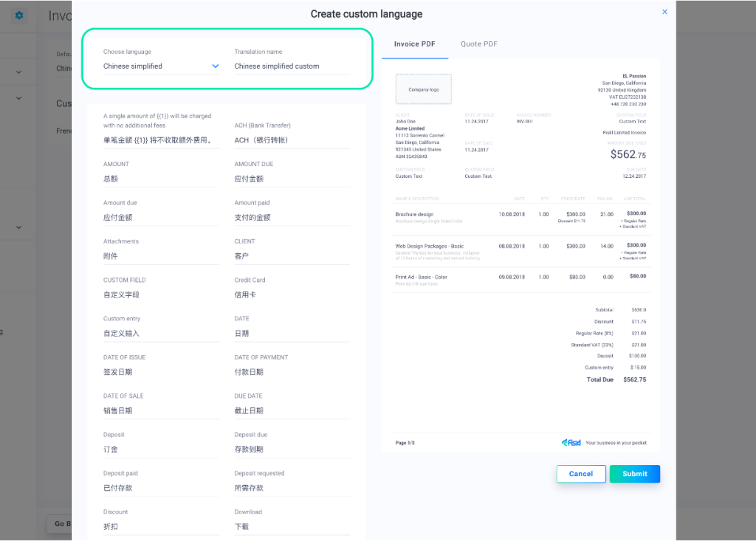Click the Translation name input field
The height and width of the screenshot is (541, 756).
(x=292, y=66)
